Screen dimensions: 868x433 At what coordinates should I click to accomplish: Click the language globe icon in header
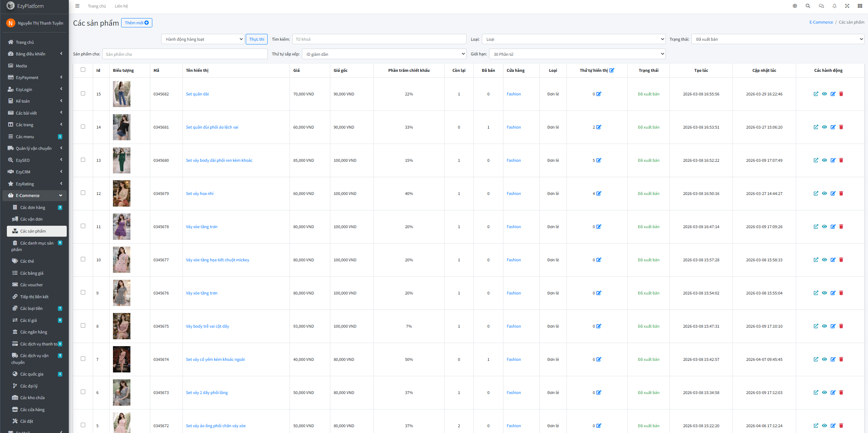(x=795, y=6)
